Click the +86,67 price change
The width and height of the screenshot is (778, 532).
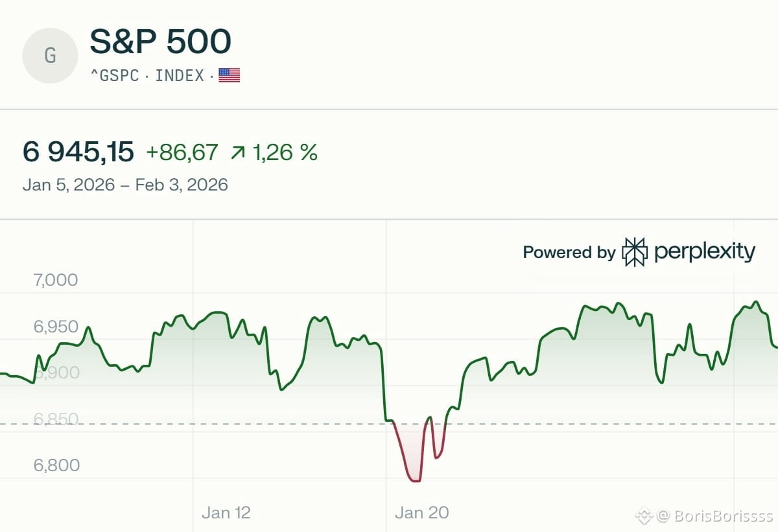(182, 152)
